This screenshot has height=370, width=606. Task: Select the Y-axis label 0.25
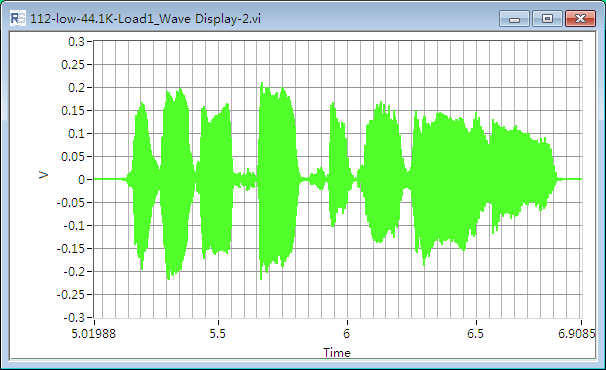coord(73,65)
